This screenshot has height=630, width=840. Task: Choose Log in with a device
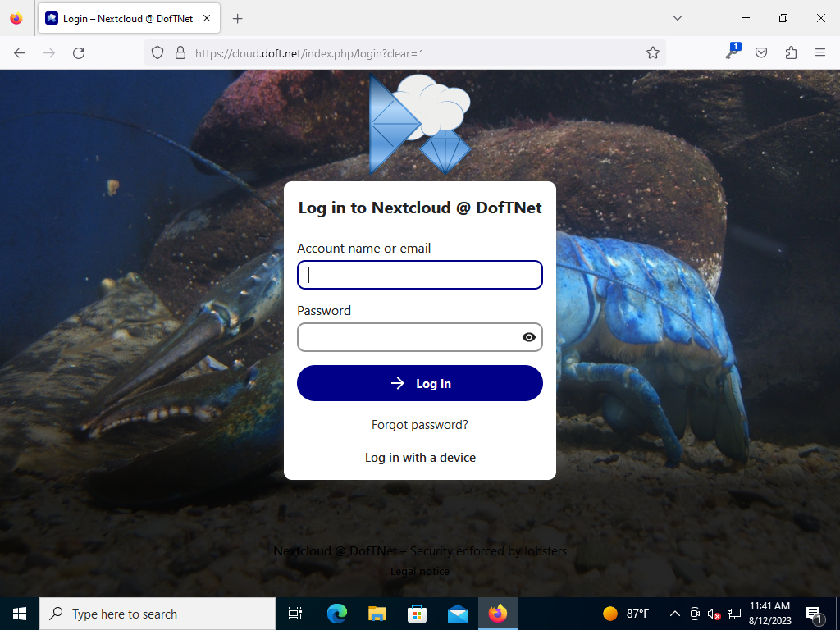coord(420,458)
